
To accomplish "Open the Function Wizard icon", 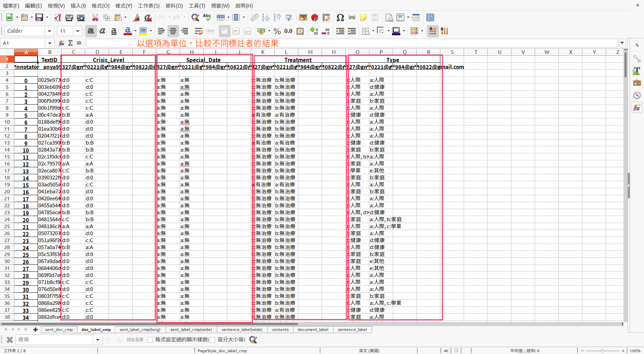I will click(x=62, y=43).
